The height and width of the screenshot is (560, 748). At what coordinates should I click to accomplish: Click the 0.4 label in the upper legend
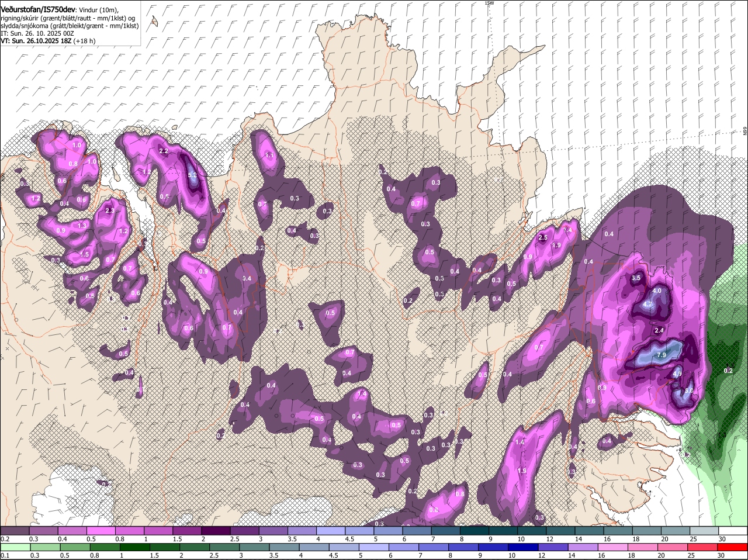coord(63,539)
